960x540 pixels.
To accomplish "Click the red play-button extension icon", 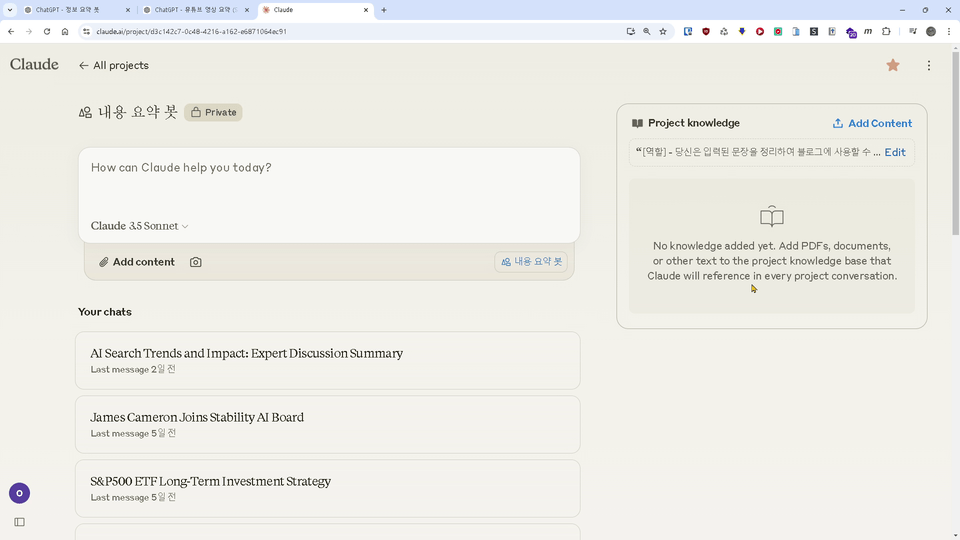I will point(760,31).
